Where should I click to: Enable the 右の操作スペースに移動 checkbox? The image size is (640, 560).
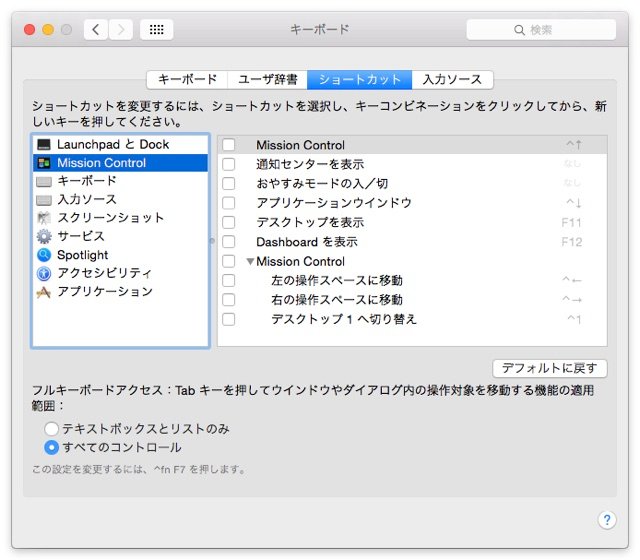(x=229, y=300)
